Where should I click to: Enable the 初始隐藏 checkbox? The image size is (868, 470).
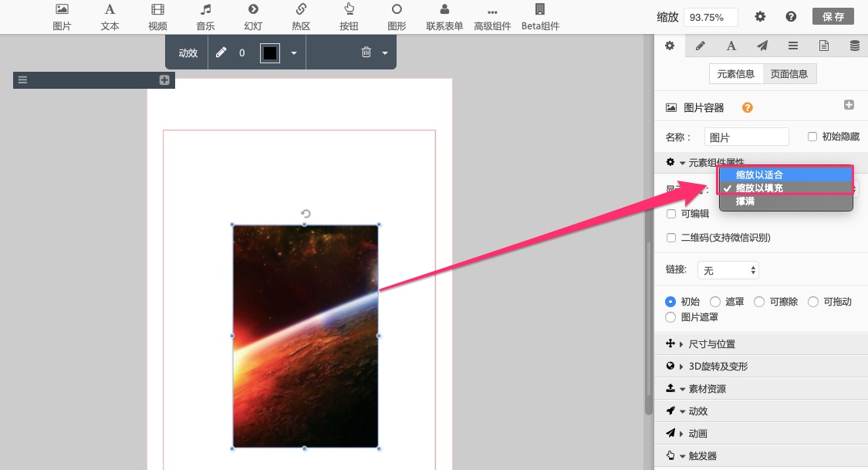coord(812,137)
